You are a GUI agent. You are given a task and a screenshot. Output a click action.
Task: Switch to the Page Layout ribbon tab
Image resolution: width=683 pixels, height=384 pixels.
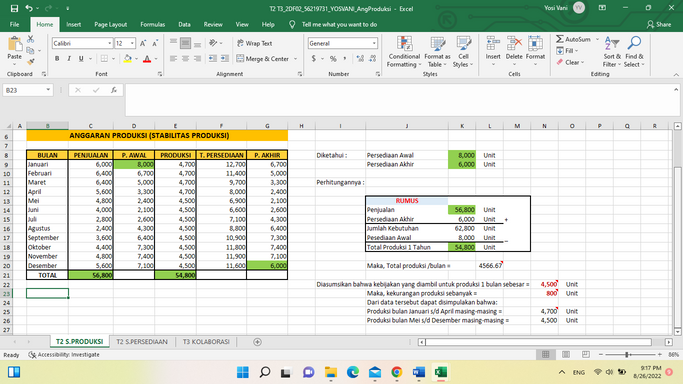(111, 24)
